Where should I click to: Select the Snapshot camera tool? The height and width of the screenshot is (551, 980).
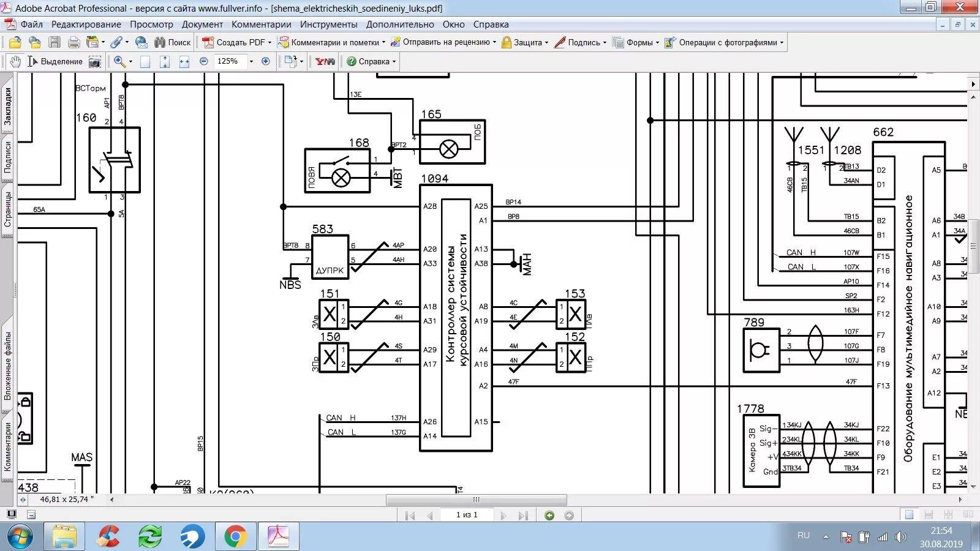(95, 61)
